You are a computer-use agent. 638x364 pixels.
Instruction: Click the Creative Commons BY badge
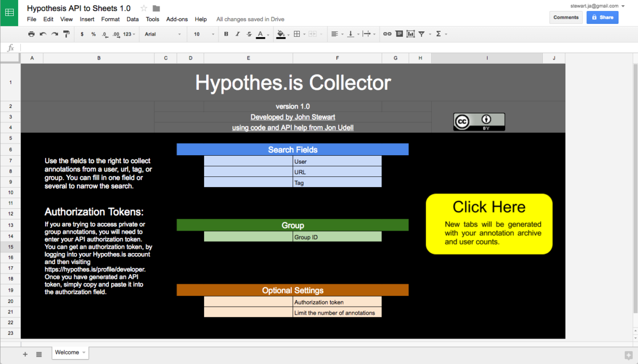[479, 122]
